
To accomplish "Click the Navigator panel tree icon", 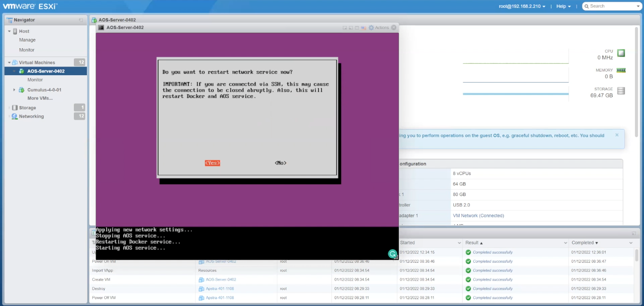I will coord(9,20).
